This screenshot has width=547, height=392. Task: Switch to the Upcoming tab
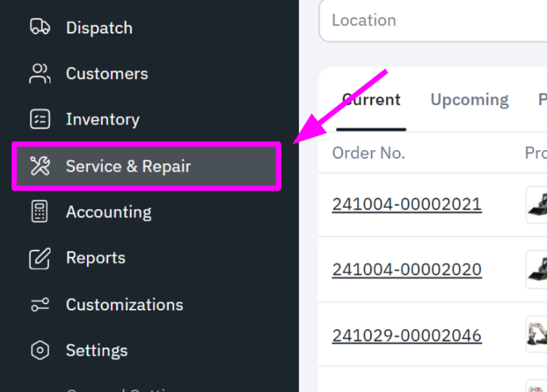(x=469, y=99)
